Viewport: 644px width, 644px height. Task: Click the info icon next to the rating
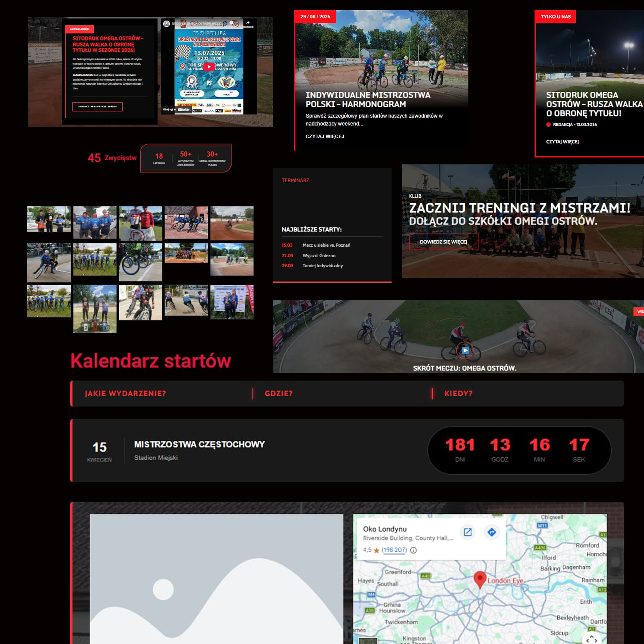click(x=413, y=550)
